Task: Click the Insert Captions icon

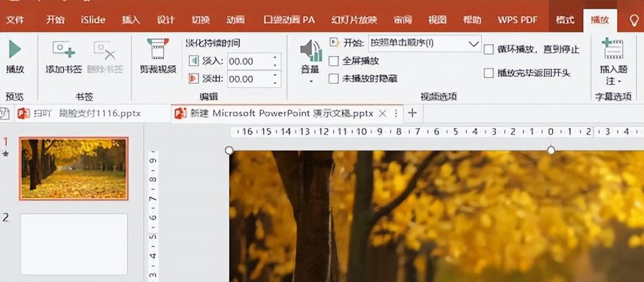Action: [x=613, y=48]
